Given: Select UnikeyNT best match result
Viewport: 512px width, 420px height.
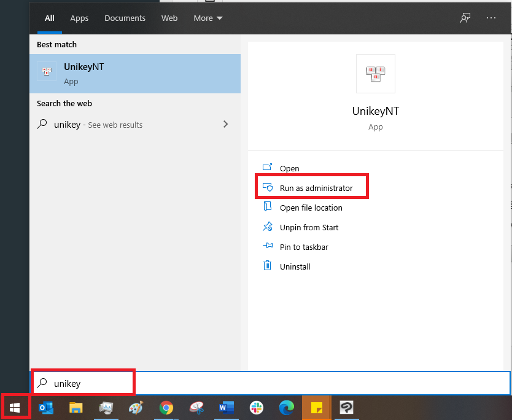Looking at the screenshot, I should [x=135, y=74].
